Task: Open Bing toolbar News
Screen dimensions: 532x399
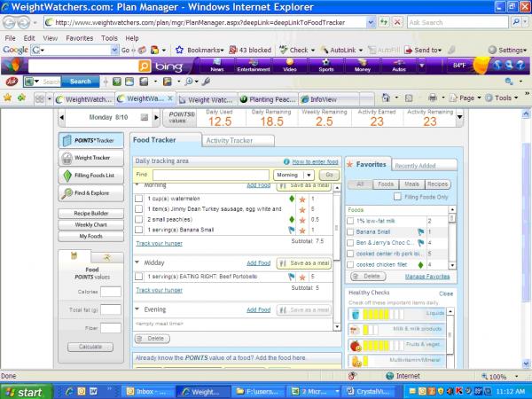Action: tap(217, 65)
